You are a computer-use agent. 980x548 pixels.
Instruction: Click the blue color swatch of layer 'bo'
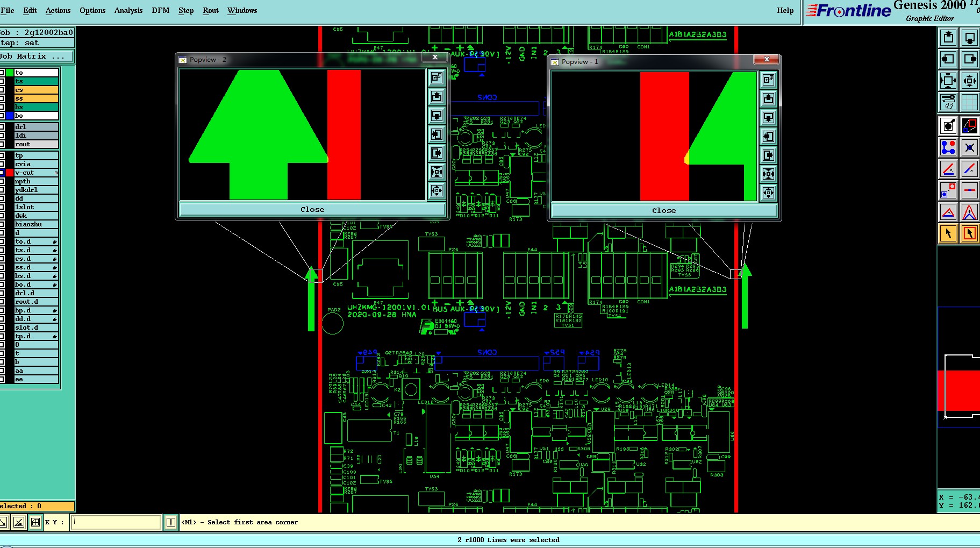coord(10,116)
